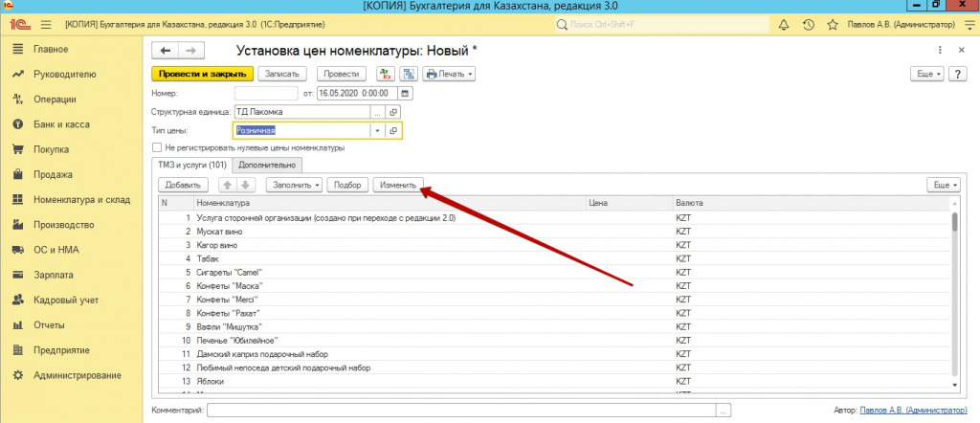
Task: Open document structure icon next to Дт/Кт
Action: [x=409, y=74]
